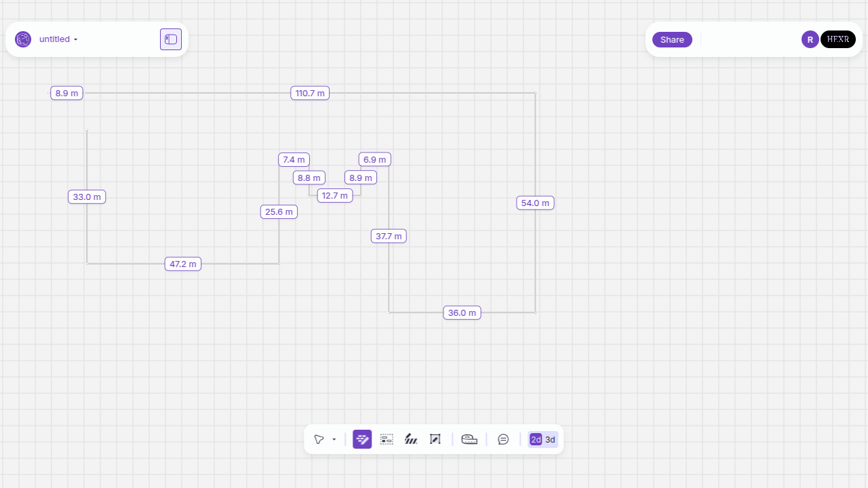Toggle the sidebar panel button
Screen dimensions: 868x488
pos(171,39)
